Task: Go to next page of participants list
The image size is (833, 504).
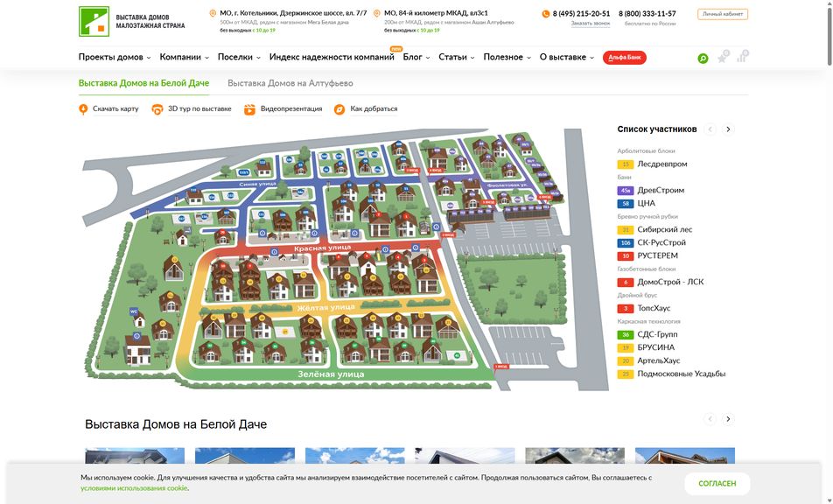Action: pos(728,129)
